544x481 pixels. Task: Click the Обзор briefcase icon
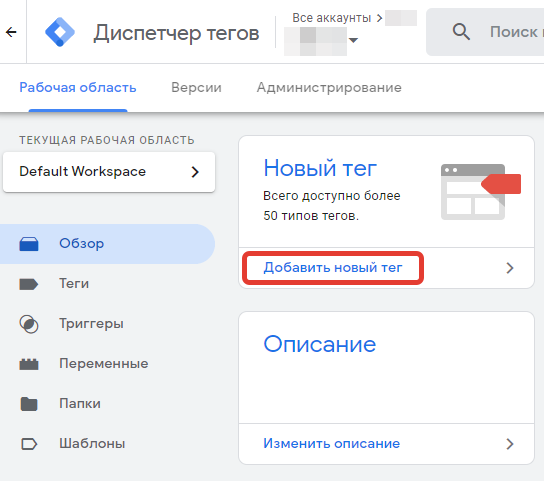pyautogui.click(x=29, y=244)
